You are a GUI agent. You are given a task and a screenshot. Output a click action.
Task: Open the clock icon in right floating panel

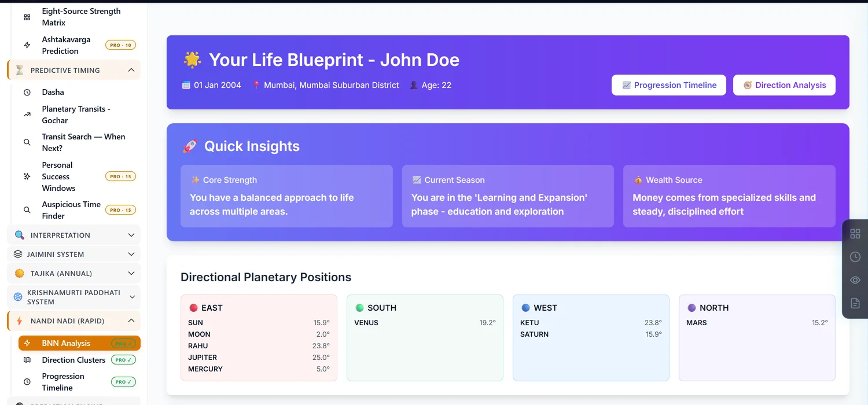855,257
